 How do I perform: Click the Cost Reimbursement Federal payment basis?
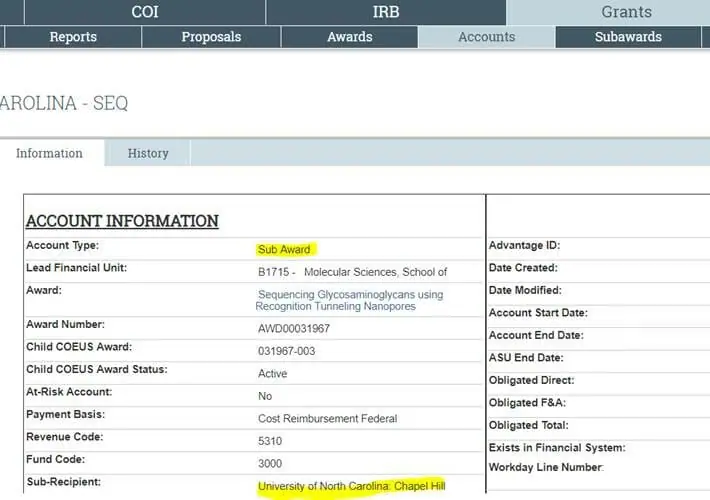click(327, 418)
